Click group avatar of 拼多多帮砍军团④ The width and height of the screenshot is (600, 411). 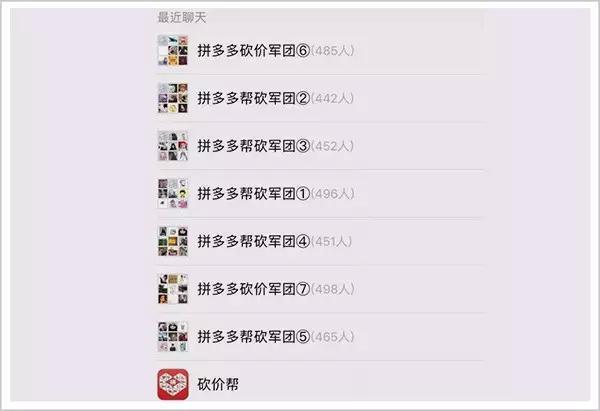(x=173, y=241)
